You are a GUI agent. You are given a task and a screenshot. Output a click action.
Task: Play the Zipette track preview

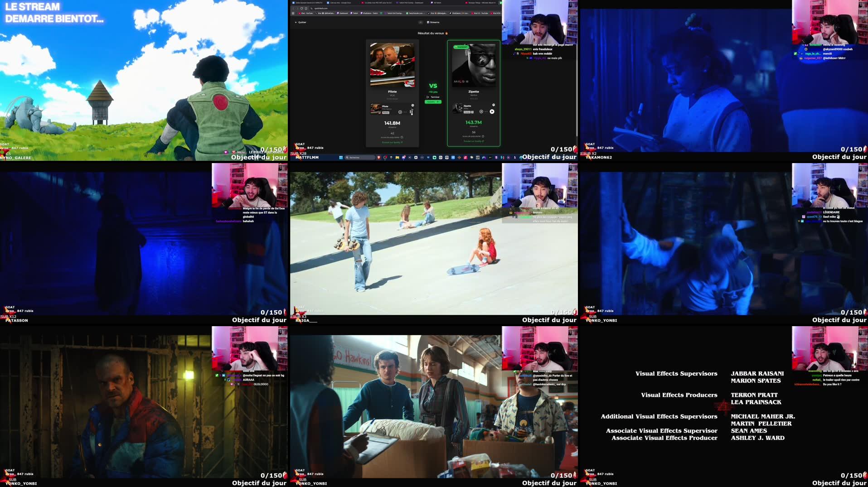pyautogui.click(x=491, y=111)
